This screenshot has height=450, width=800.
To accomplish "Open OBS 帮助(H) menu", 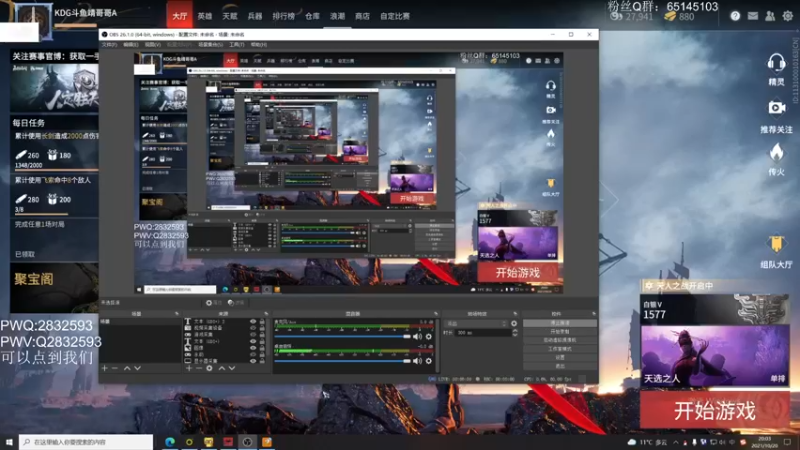I will pos(259,45).
